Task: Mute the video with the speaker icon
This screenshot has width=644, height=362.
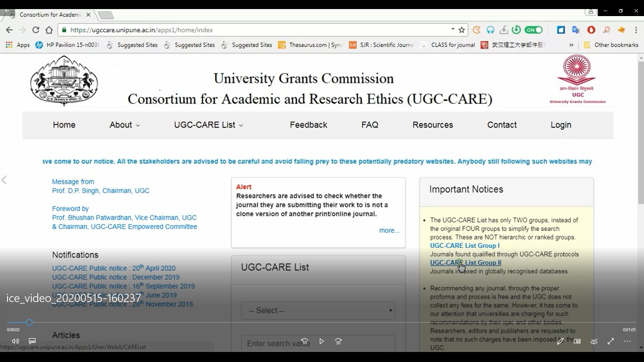Action: click(x=15, y=341)
